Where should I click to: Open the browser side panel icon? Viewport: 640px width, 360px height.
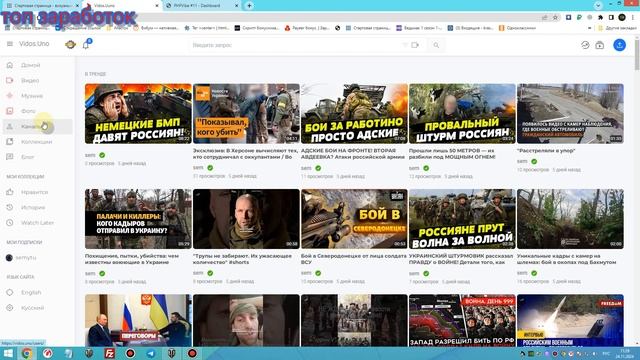click(x=611, y=18)
